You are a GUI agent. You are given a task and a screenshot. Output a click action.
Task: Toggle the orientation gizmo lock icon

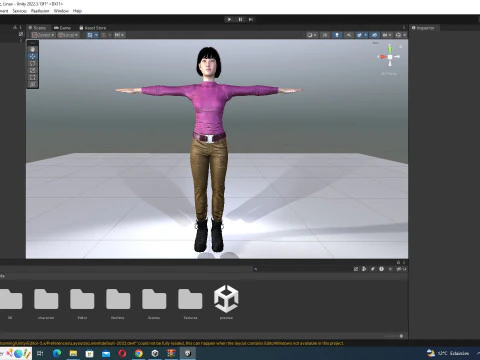401,47
